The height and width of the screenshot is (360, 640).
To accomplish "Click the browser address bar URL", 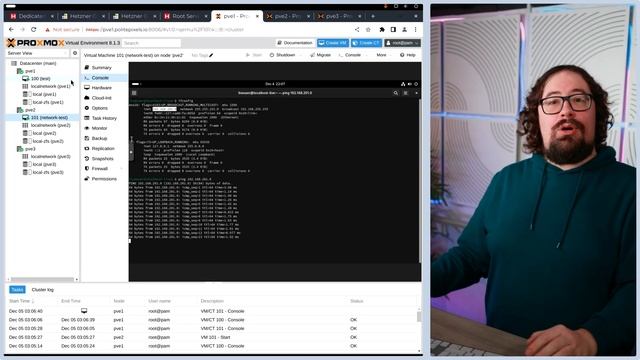I will [x=164, y=30].
